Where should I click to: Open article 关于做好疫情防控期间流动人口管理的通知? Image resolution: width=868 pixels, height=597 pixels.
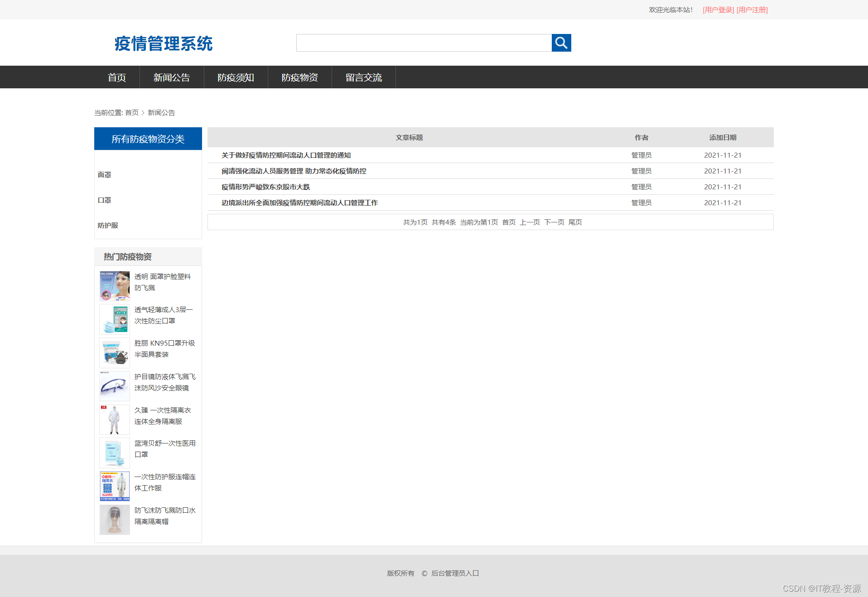click(286, 155)
